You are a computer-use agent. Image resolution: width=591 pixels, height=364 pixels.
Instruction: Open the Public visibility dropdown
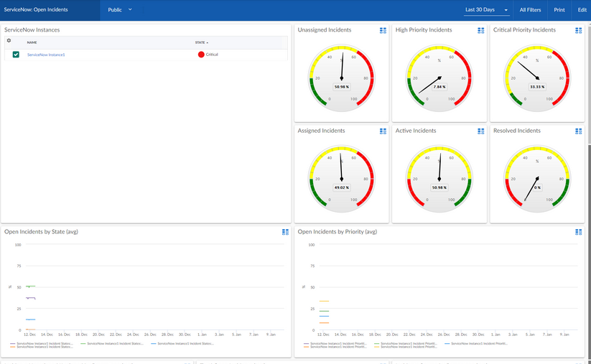(x=120, y=10)
